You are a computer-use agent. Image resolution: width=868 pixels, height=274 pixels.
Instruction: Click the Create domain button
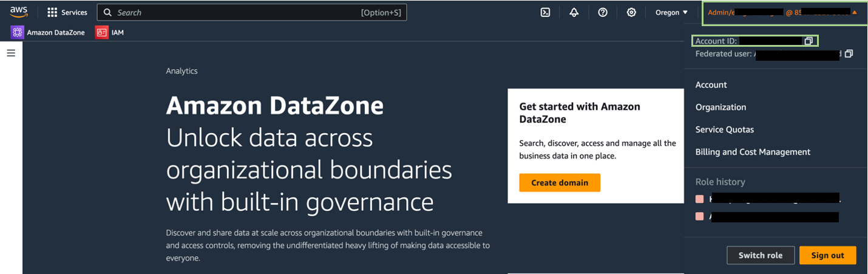[560, 183]
